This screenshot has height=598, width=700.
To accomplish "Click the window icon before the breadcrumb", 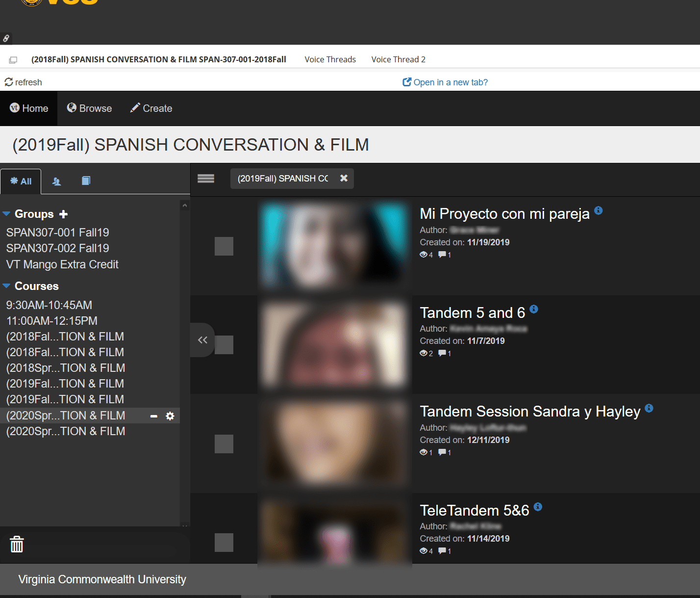I will point(13,60).
